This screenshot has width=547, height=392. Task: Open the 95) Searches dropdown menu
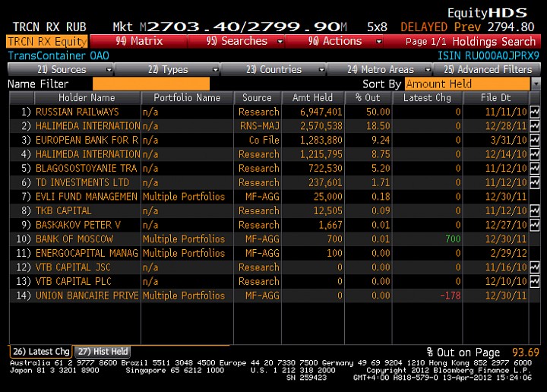pyautogui.click(x=280, y=42)
